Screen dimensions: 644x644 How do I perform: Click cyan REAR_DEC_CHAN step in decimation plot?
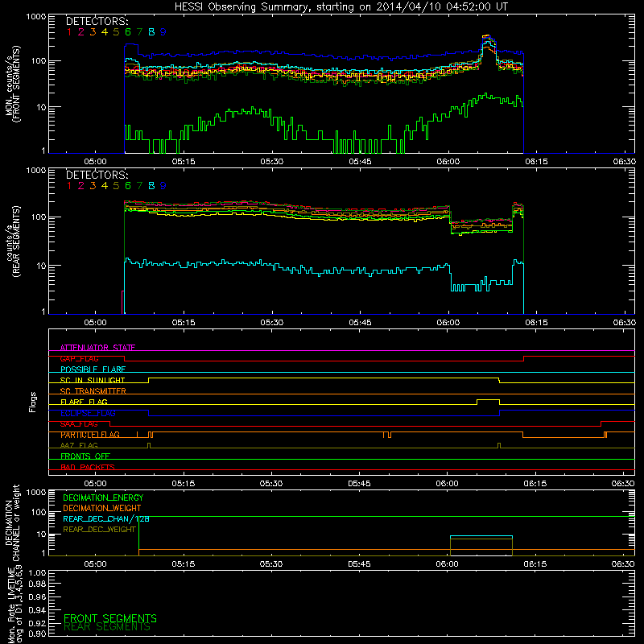click(x=481, y=536)
